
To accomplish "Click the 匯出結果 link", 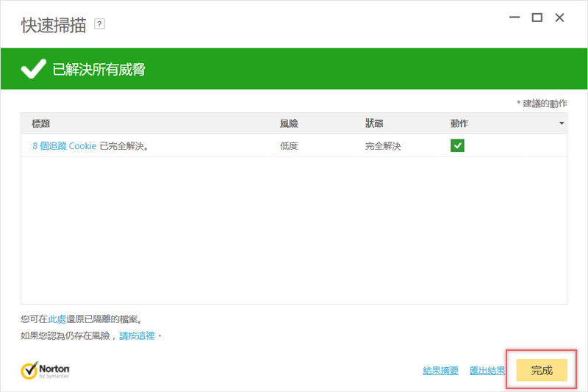I will 487,371.
